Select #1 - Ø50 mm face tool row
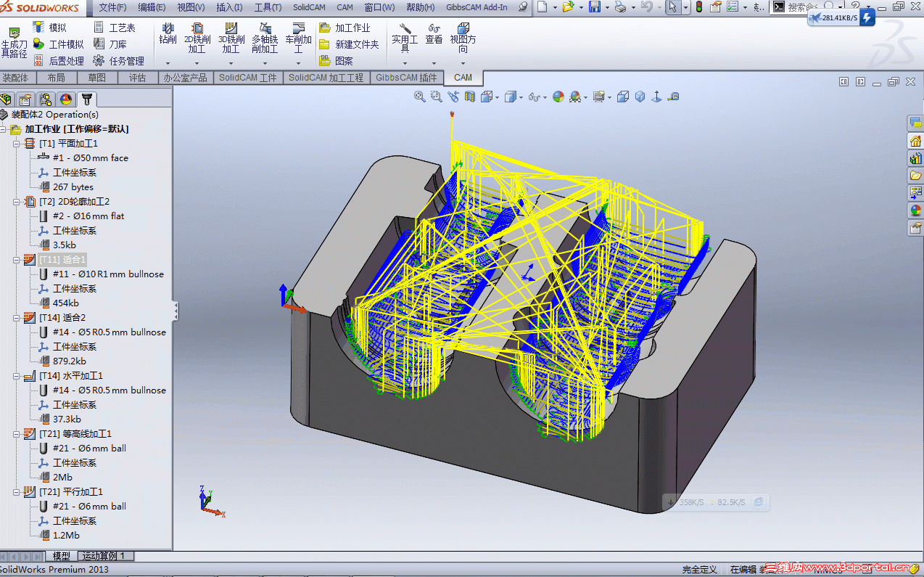The width and height of the screenshot is (924, 577). click(x=83, y=158)
